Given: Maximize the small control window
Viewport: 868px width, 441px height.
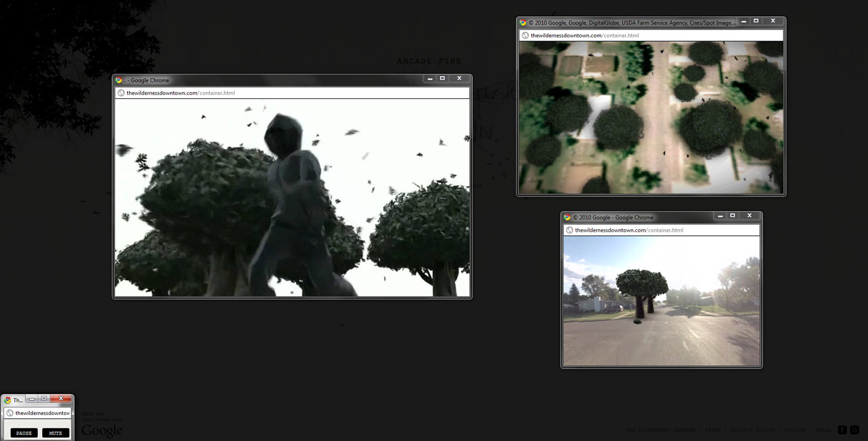Looking at the screenshot, I should tap(44, 399).
